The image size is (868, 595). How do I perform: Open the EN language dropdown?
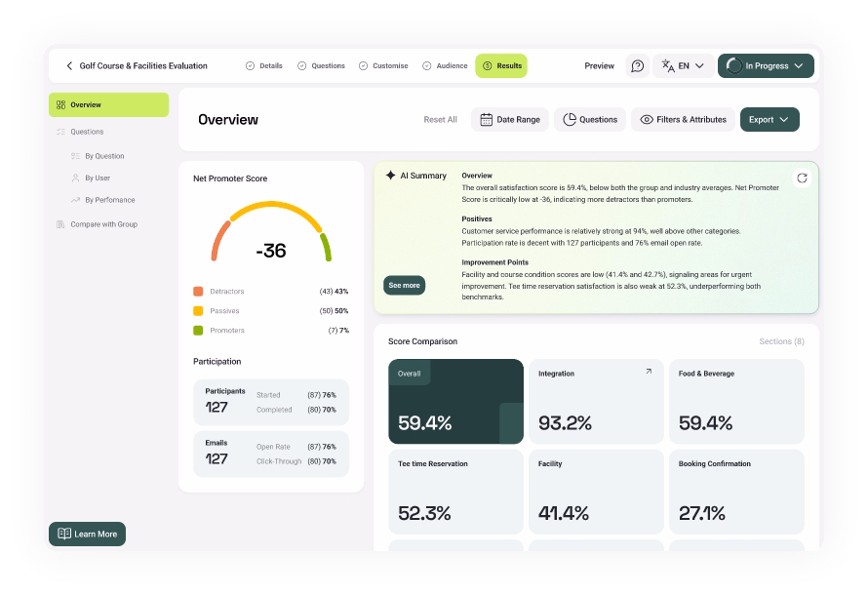click(683, 66)
